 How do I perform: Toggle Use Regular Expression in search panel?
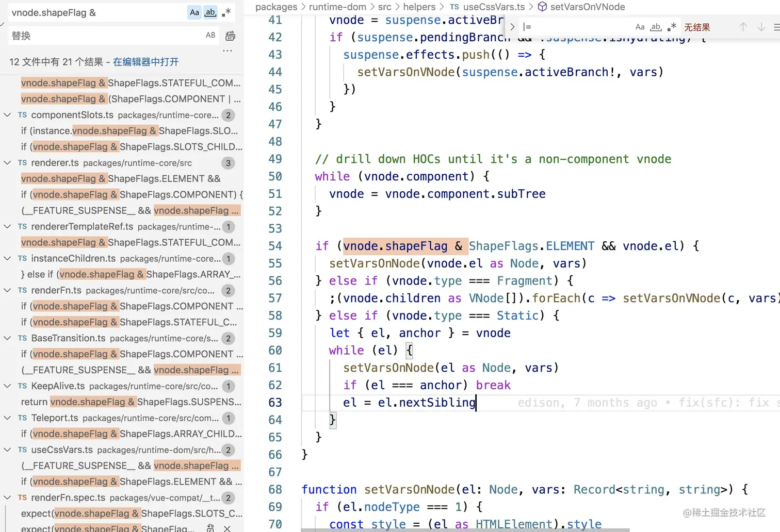point(226,12)
